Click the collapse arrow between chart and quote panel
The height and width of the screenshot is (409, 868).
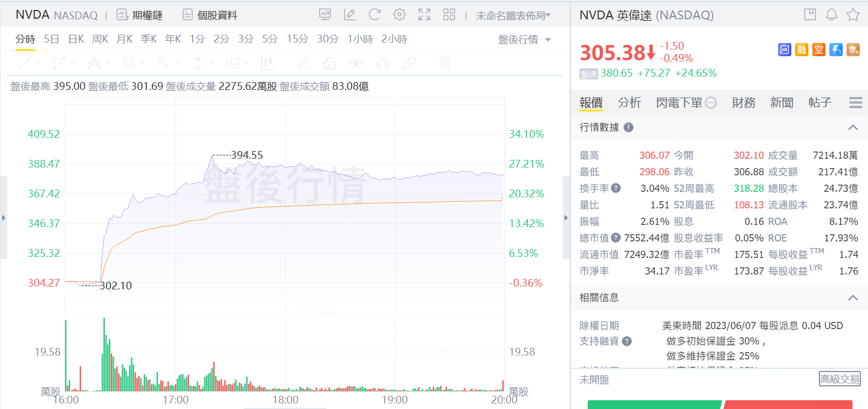566,218
